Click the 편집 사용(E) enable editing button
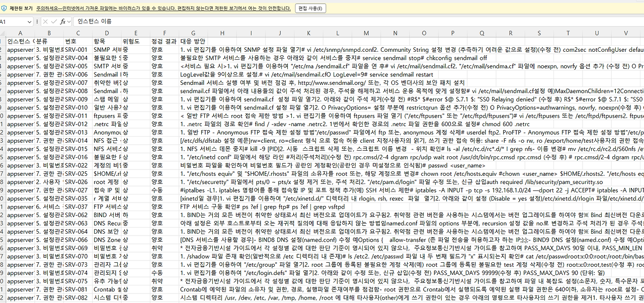 pyautogui.click(x=310, y=8)
